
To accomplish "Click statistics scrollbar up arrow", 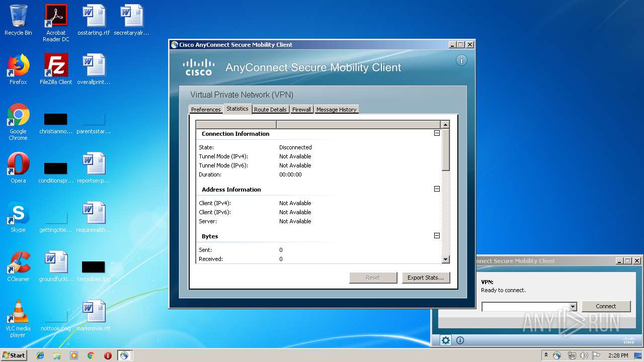I will (x=445, y=125).
